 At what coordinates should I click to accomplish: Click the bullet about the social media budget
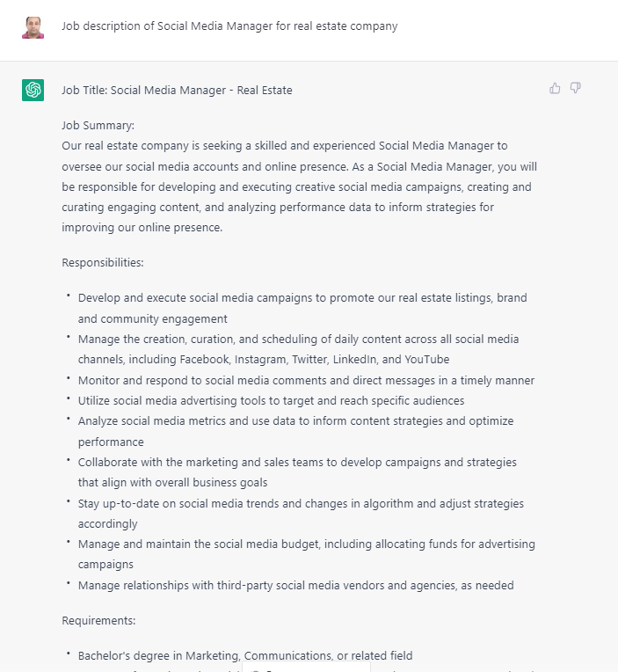(x=306, y=554)
